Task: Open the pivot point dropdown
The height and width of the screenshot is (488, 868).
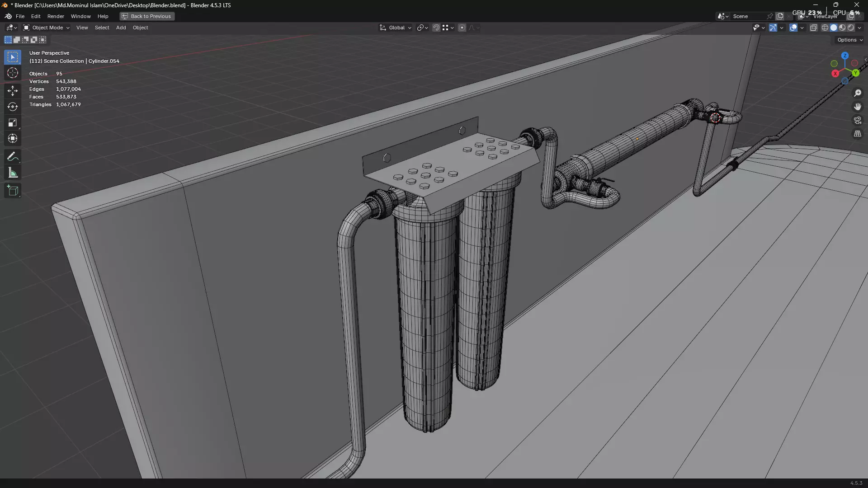Action: pyautogui.click(x=422, y=28)
